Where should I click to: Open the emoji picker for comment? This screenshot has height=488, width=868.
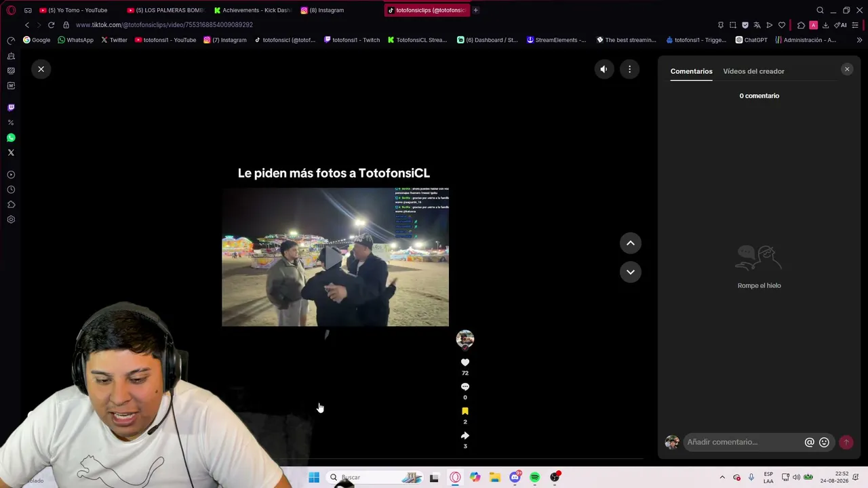(824, 442)
